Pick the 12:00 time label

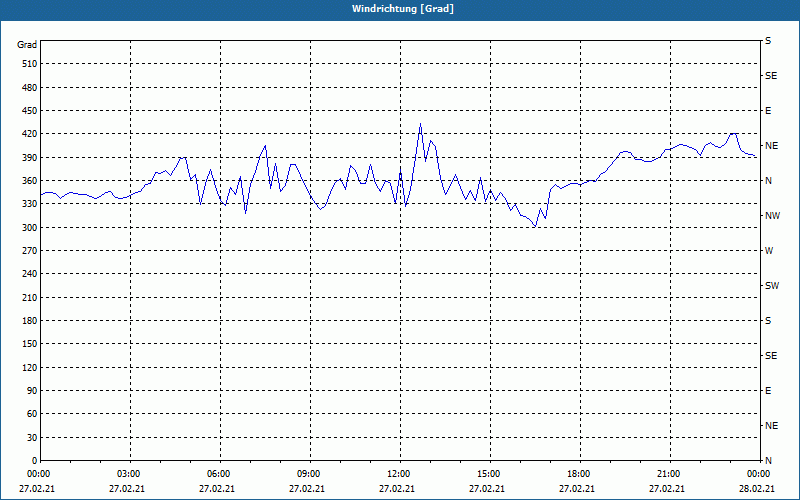pos(398,474)
